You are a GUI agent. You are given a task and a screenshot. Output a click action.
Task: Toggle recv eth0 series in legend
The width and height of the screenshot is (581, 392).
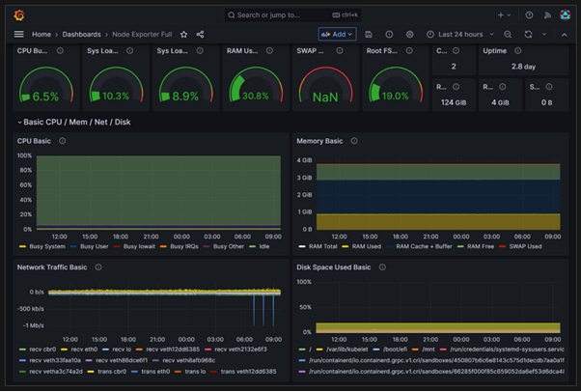pyautogui.click(x=84, y=349)
